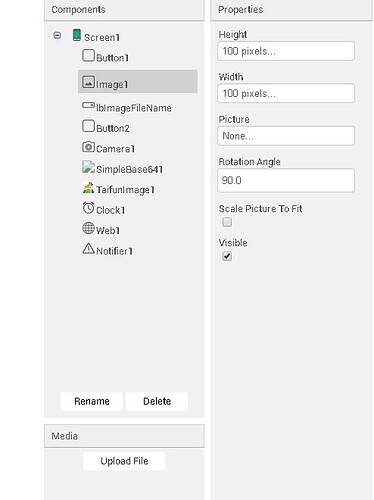
Task: Select the TaifunImage1 extension icon
Action: (88, 188)
